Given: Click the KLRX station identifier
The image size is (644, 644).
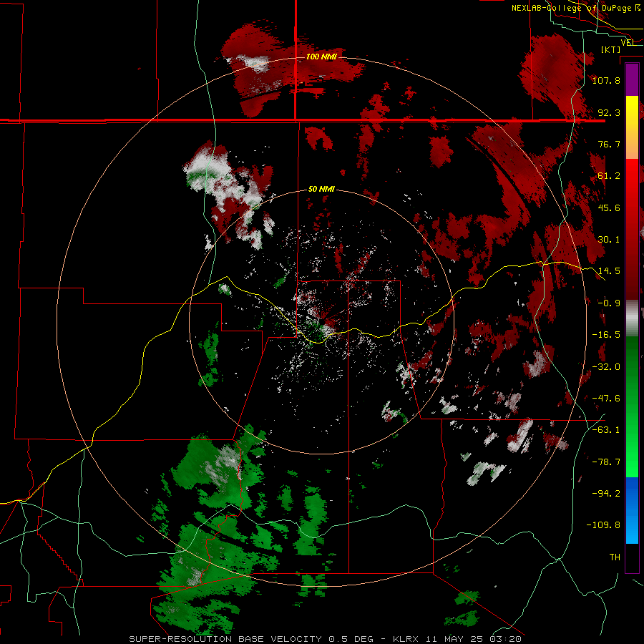Looking at the screenshot, I should 406,639.
